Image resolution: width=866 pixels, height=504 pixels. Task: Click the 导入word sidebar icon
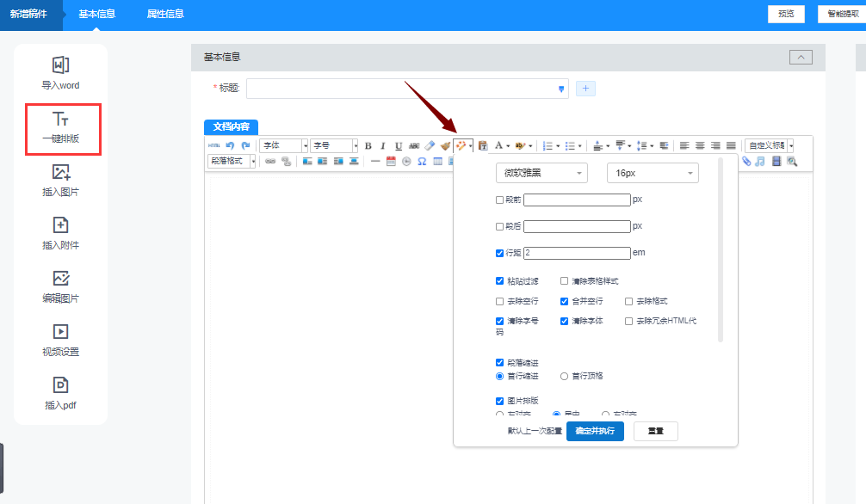click(x=60, y=73)
